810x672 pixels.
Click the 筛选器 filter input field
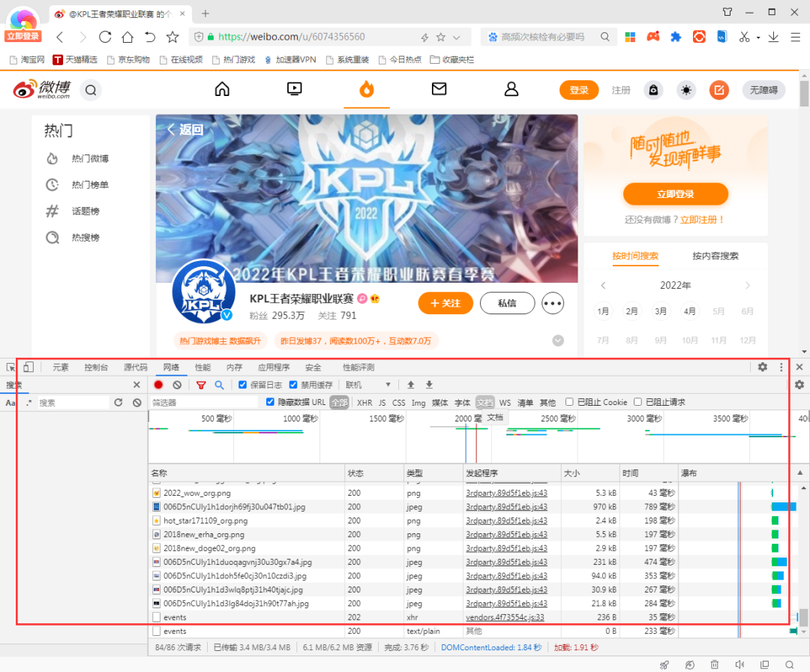204,402
